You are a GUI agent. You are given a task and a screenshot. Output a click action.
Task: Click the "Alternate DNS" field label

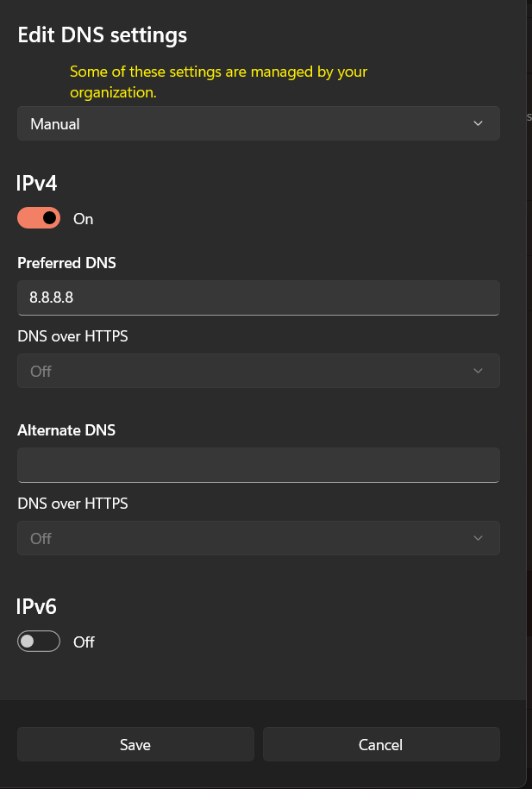(x=66, y=430)
